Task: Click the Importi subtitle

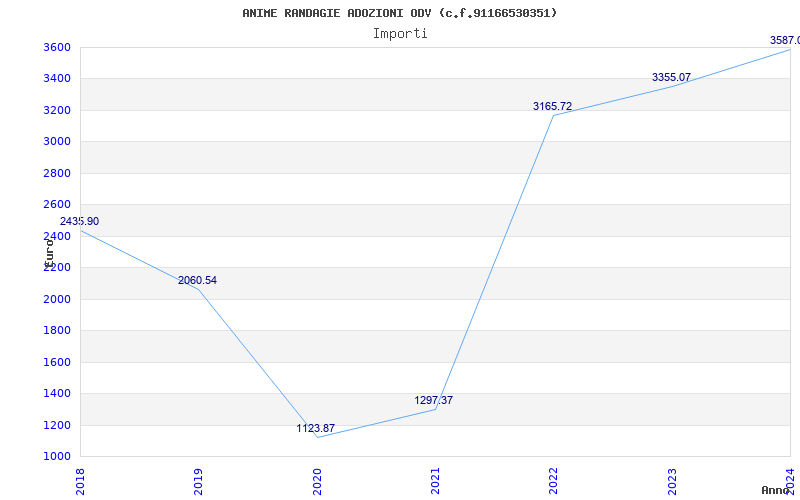Action: click(x=400, y=34)
